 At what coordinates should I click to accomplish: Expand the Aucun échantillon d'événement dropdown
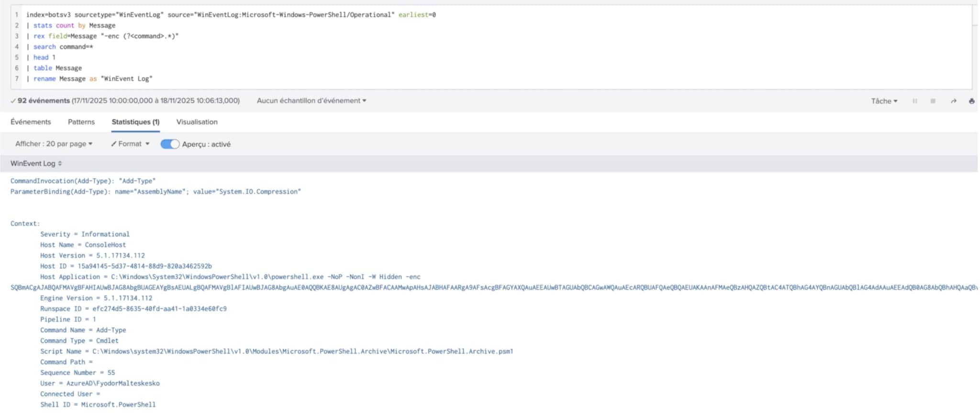[311, 101]
